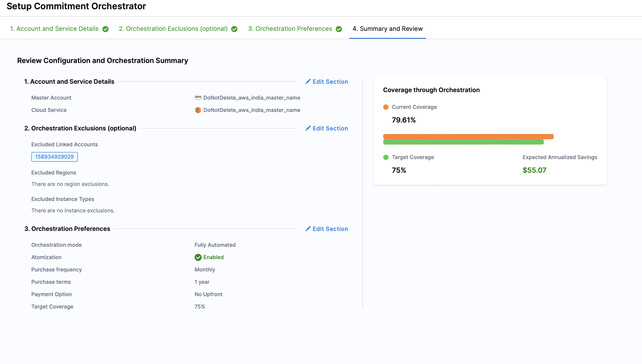
Task: Click excluded linked account tag 158934929029
Action: (54, 157)
